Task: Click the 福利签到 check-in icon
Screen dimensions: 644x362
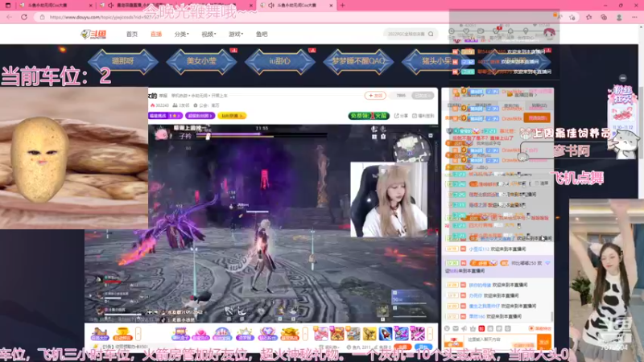Action: click(x=423, y=116)
